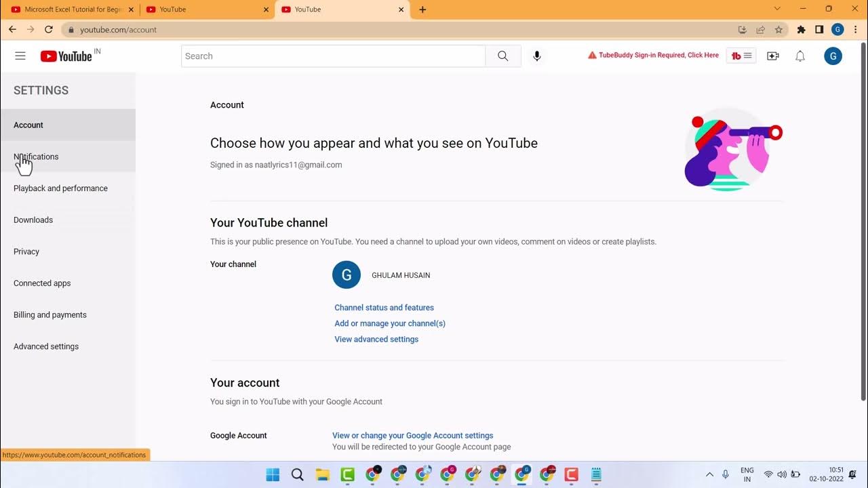Click the GHULAM HUSAIN channel avatar
Image resolution: width=868 pixels, height=488 pixels.
[347, 274]
